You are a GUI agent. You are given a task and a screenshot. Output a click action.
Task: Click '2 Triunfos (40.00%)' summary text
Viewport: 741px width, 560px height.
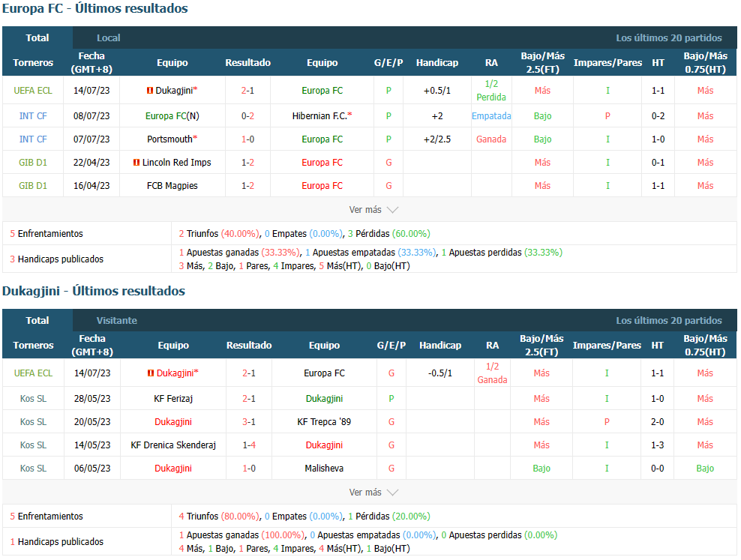(x=219, y=234)
